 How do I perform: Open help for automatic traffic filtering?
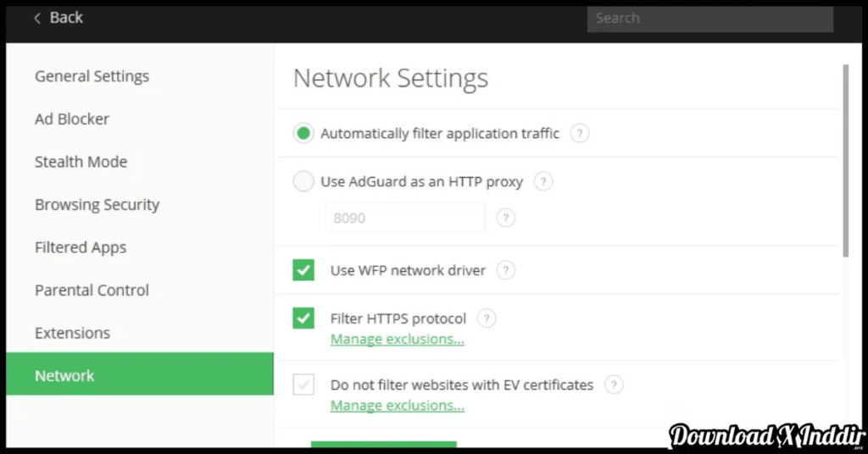580,133
